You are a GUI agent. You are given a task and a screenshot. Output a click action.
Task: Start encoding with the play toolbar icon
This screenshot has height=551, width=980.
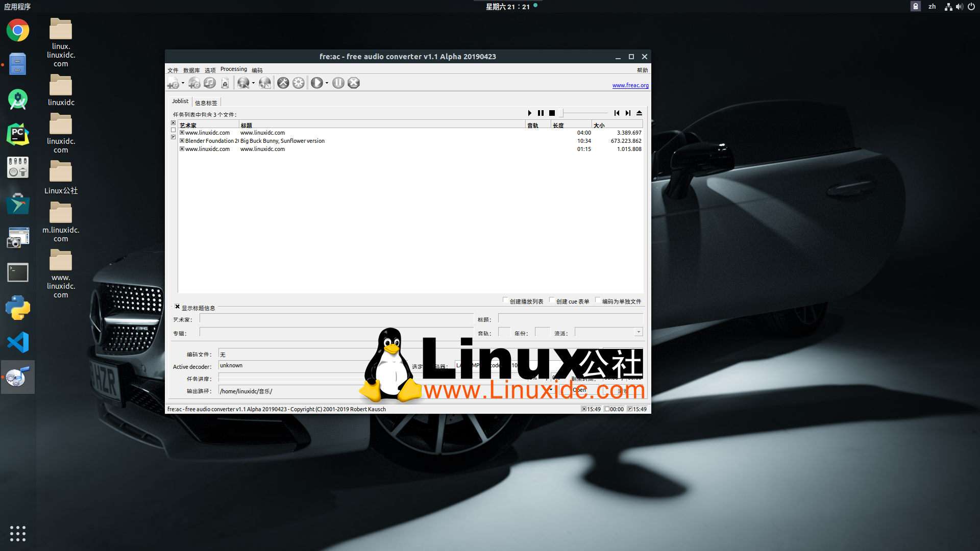pos(317,83)
